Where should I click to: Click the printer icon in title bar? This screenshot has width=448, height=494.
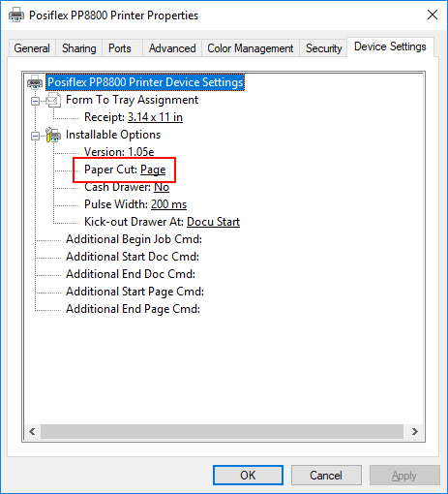coord(16,15)
